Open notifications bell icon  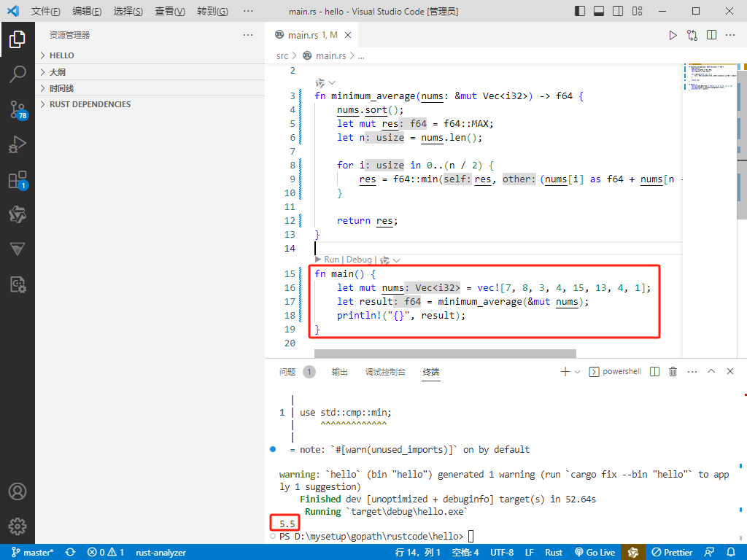point(731,553)
